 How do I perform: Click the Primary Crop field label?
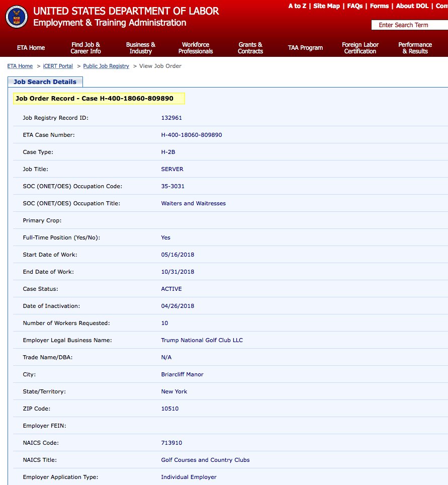42,220
